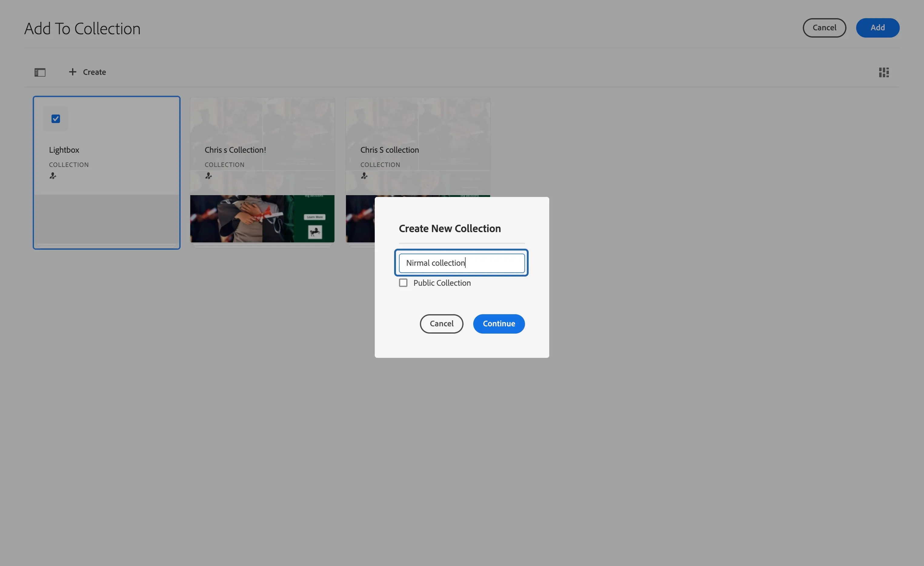Click the person icon under Chris S collection
924x566 pixels.
[x=364, y=175]
